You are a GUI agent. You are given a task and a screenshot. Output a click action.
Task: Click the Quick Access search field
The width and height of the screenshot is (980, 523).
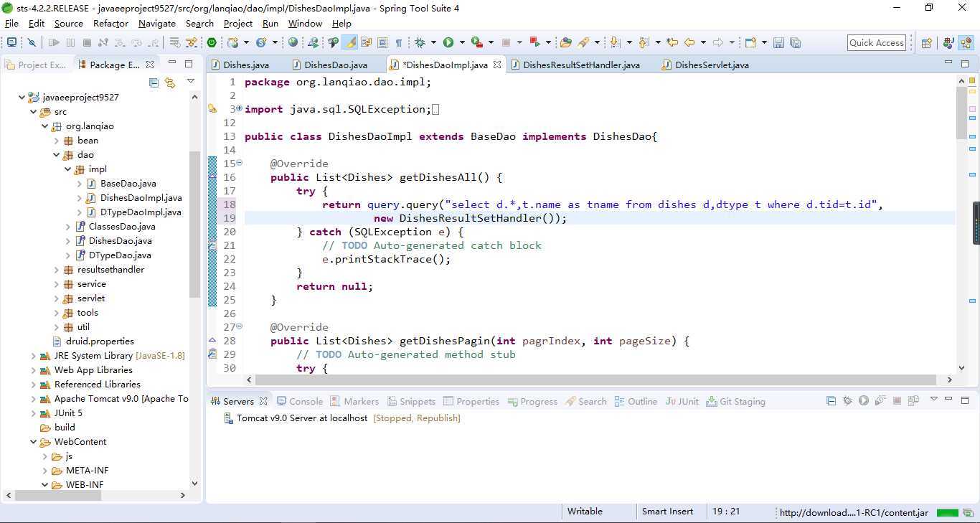pos(876,42)
